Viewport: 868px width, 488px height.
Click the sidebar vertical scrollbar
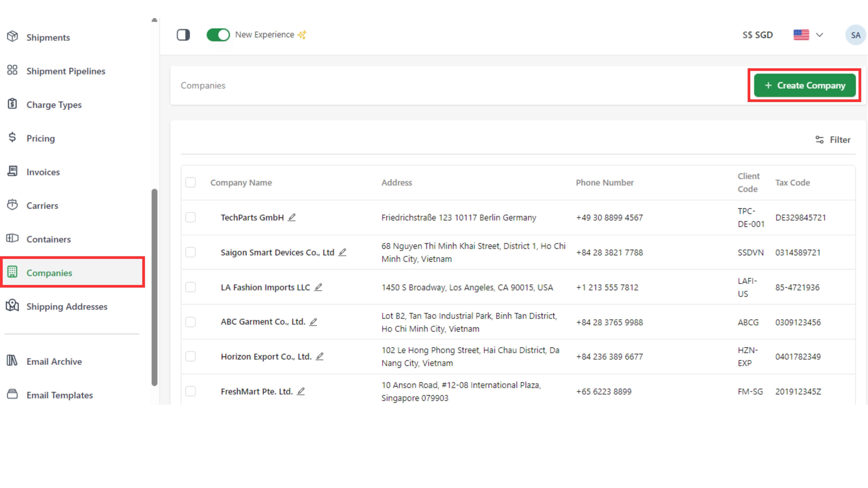[155, 287]
